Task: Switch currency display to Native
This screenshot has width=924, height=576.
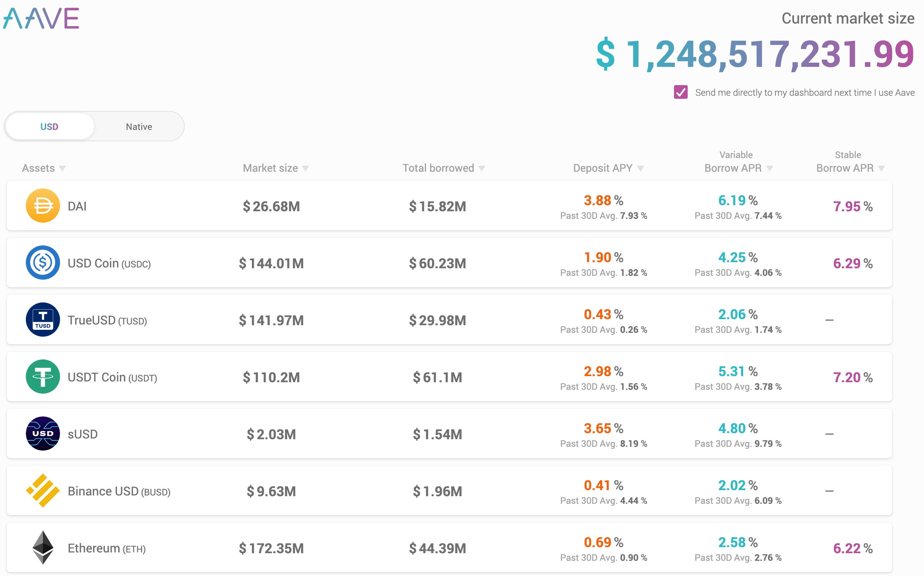Action: (139, 127)
